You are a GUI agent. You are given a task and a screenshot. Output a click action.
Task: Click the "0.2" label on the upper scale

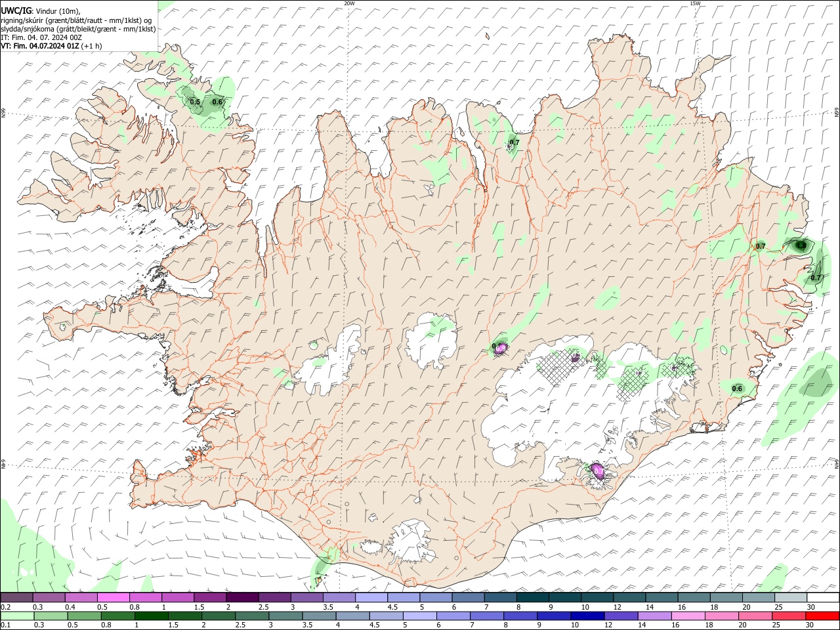pos(5,607)
